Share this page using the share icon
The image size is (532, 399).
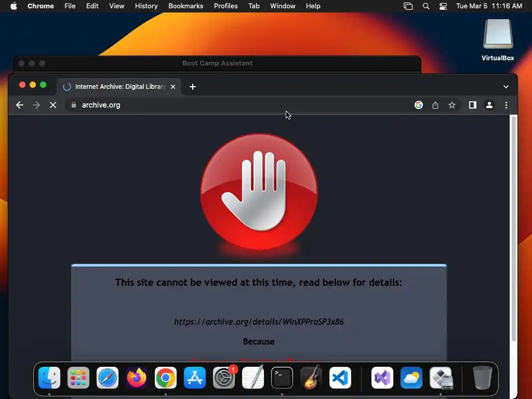pyautogui.click(x=435, y=105)
